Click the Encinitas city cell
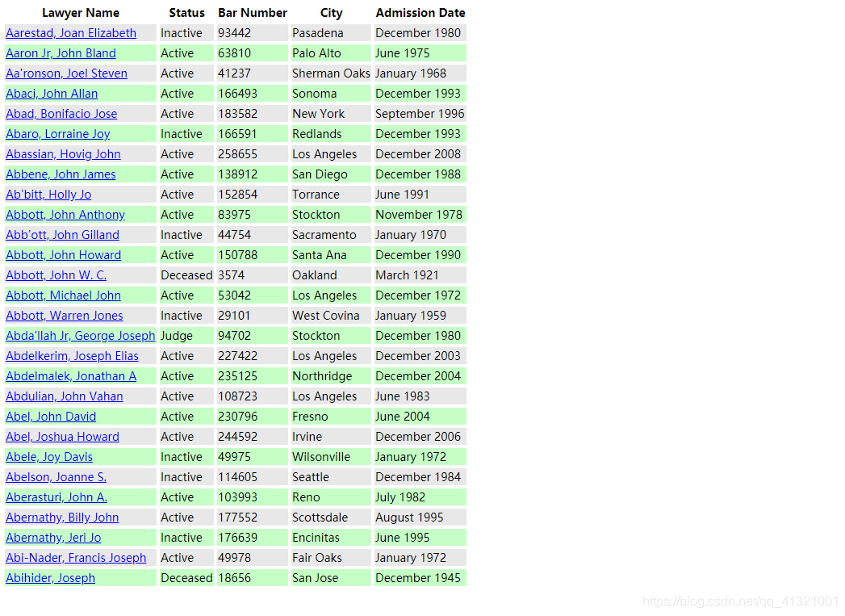845x616 pixels. pos(331,538)
